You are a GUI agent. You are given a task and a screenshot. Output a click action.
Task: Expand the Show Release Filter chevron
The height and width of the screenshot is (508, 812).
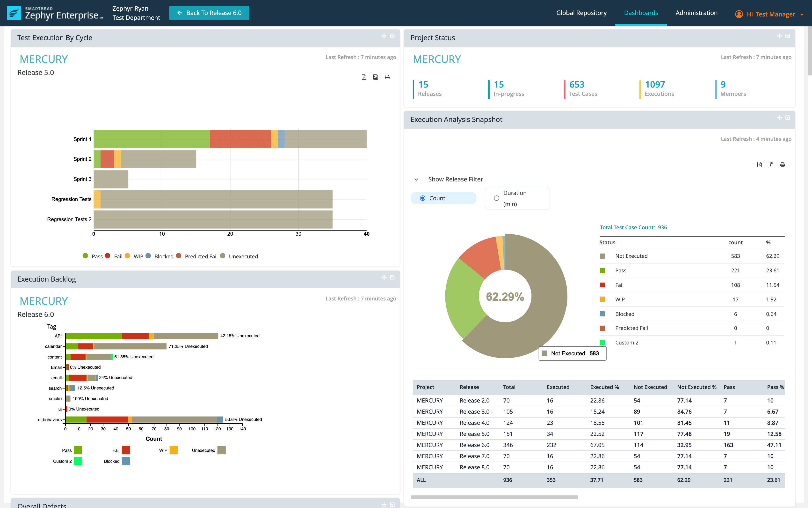click(x=416, y=179)
